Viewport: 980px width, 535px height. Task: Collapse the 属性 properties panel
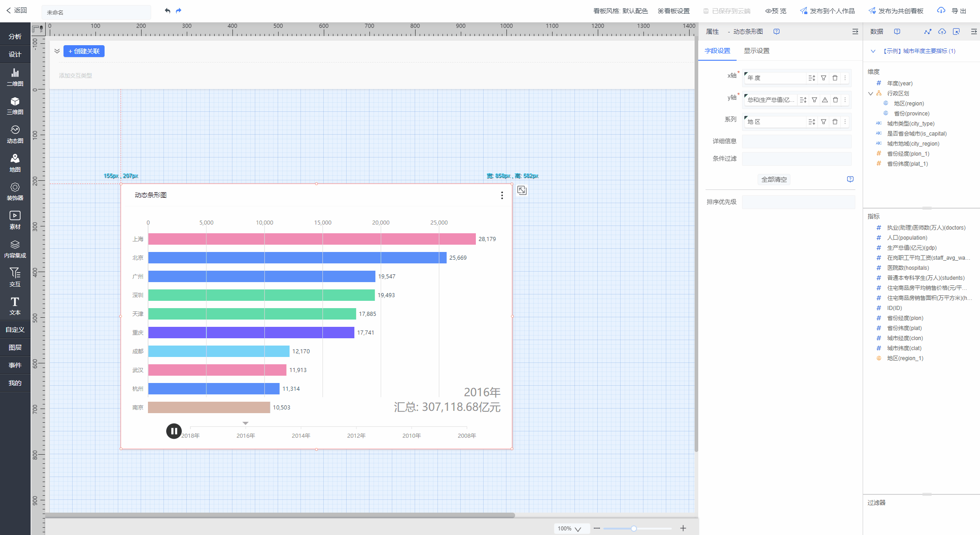(x=855, y=31)
